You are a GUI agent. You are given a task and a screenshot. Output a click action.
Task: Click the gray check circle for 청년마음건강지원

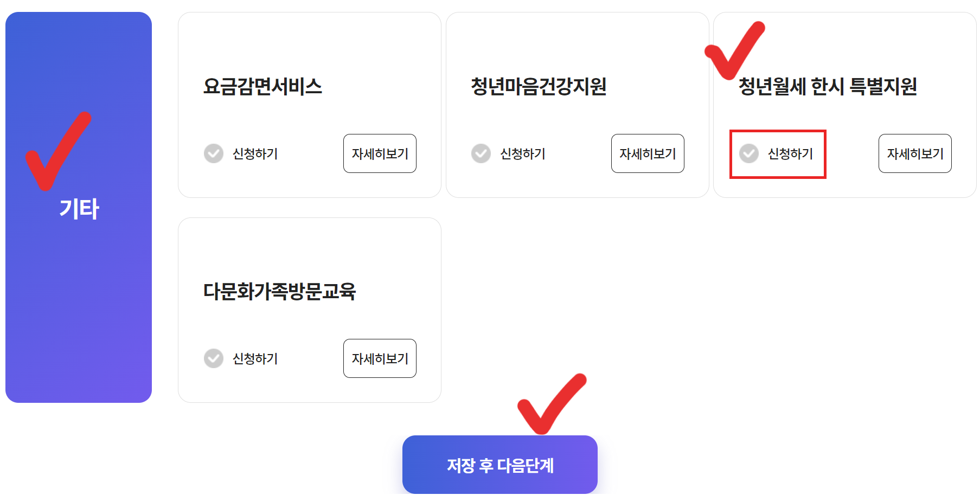tap(481, 153)
